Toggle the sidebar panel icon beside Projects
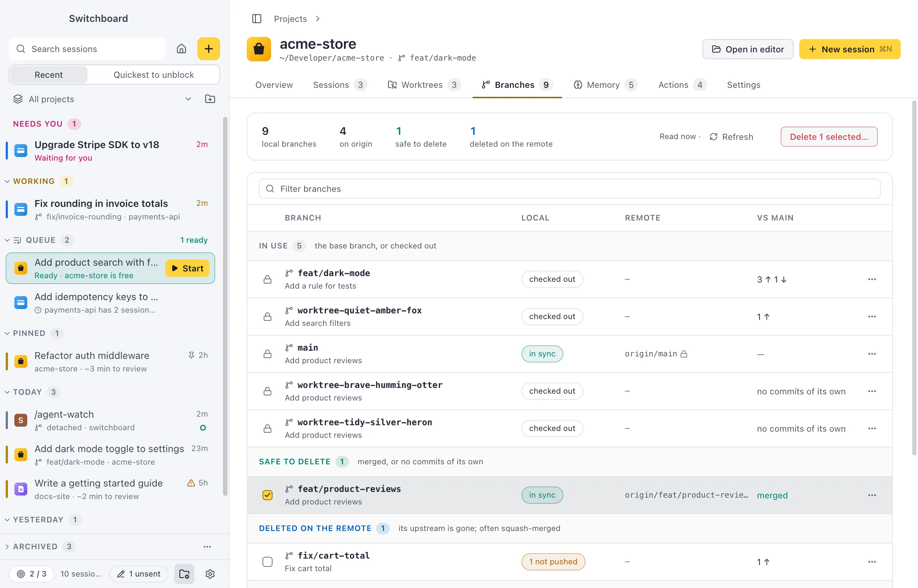The image size is (918, 588). point(257,19)
